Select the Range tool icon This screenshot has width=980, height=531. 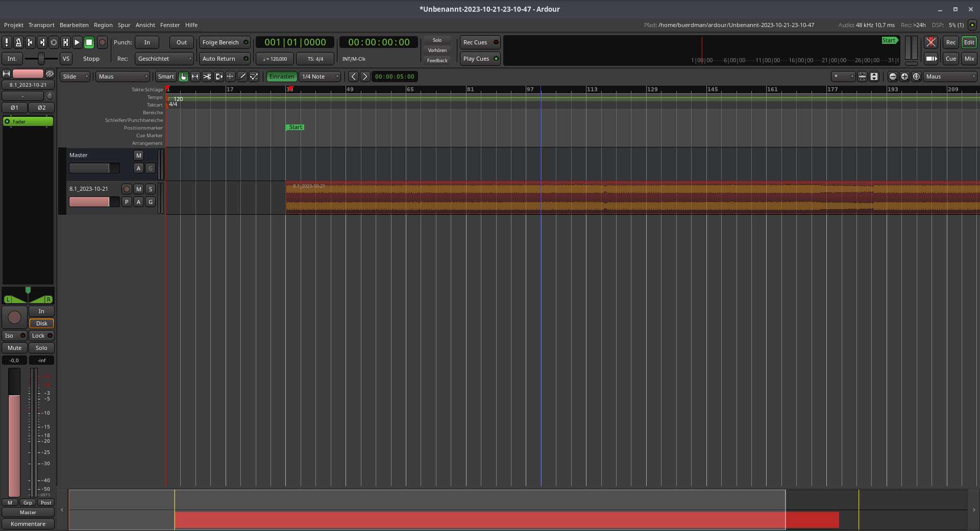click(195, 77)
